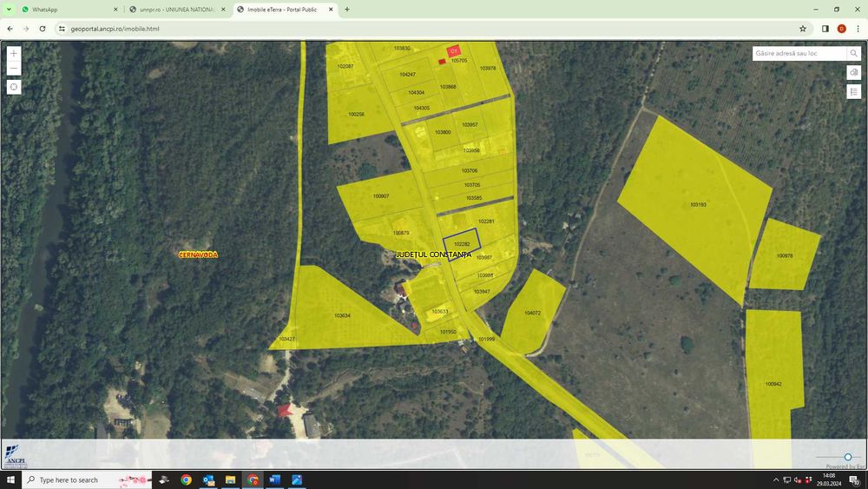Select parcel 104072 on the map
Viewport: 868px width, 489px height.
coord(532,313)
